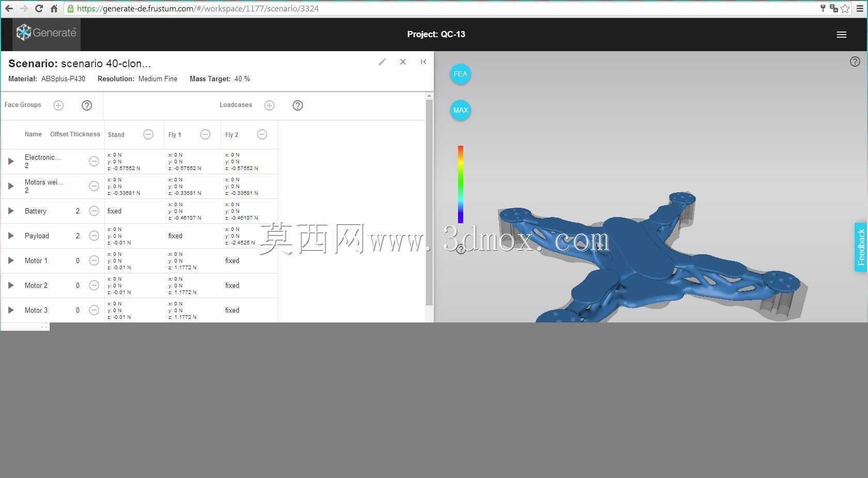The image size is (868, 478).
Task: Bookmark the page with the star icon
Action: click(x=845, y=8)
